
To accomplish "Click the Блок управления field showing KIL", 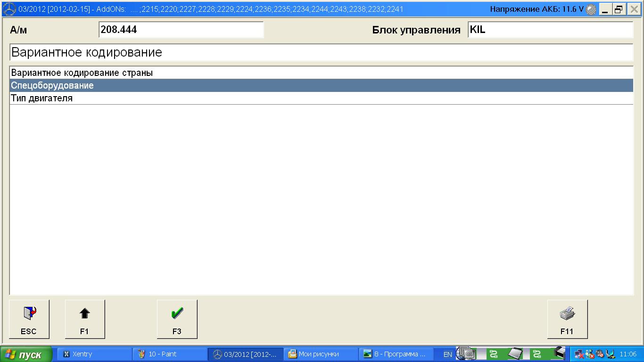I will tap(550, 30).
